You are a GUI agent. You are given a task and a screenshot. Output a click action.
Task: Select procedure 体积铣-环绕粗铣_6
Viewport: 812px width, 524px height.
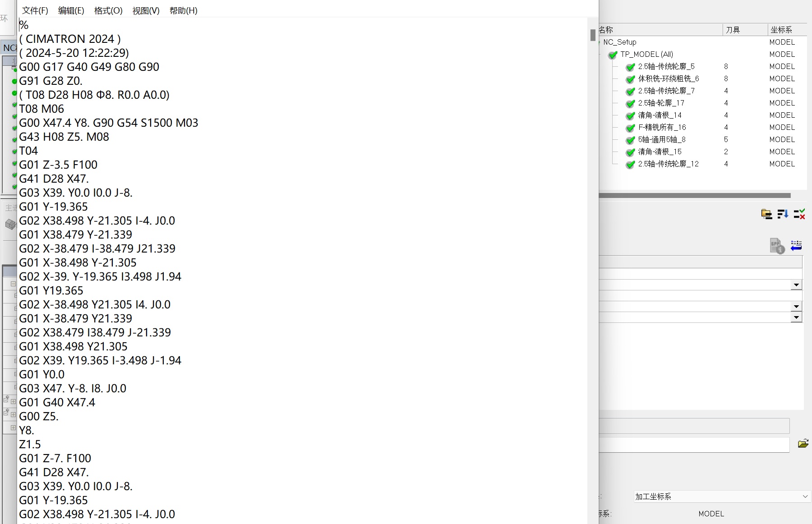click(x=669, y=78)
